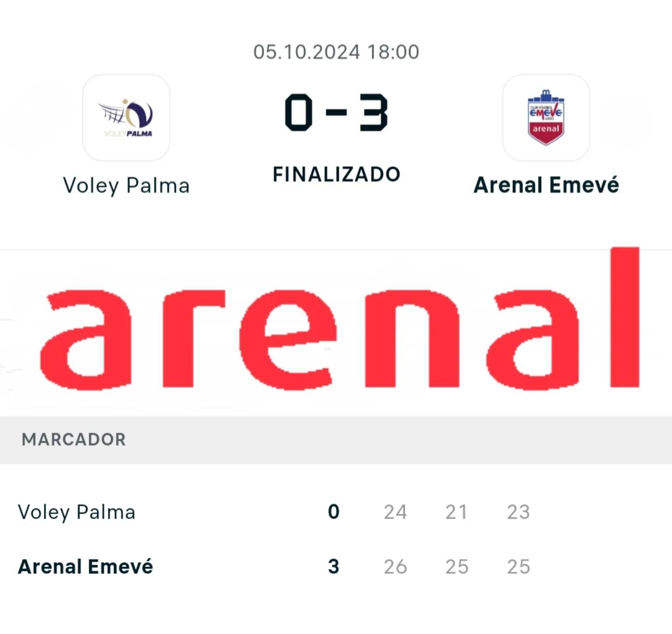Click the Voley Palma team logo

pyautogui.click(x=126, y=118)
